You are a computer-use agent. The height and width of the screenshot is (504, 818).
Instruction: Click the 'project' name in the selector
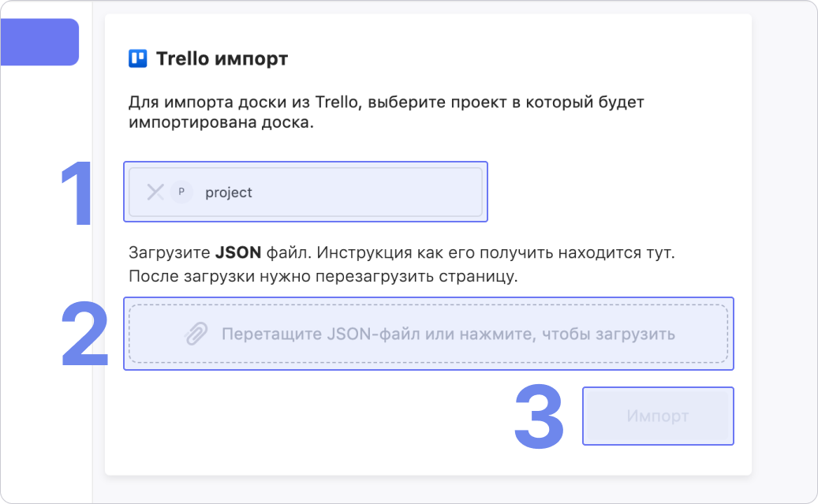[x=229, y=192]
